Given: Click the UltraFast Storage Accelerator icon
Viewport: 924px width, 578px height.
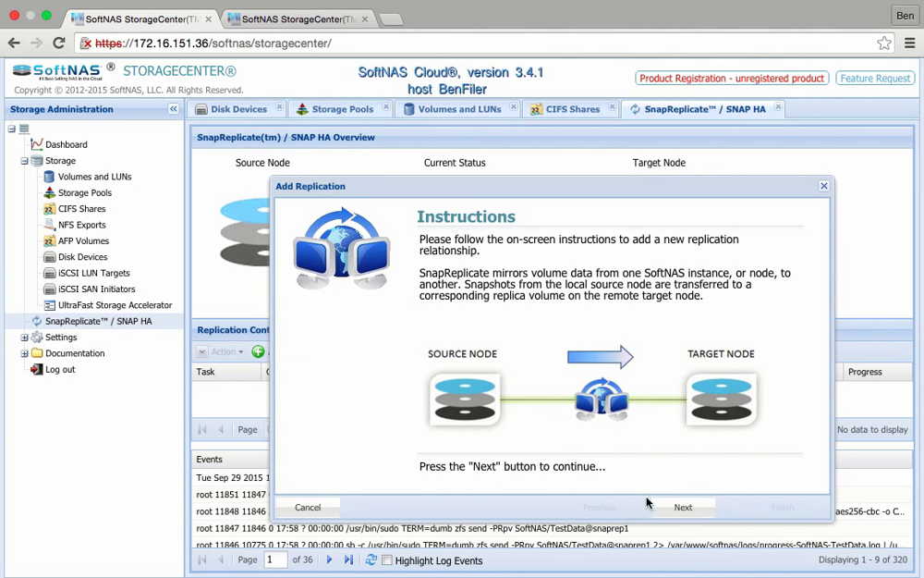Looking at the screenshot, I should tap(50, 305).
